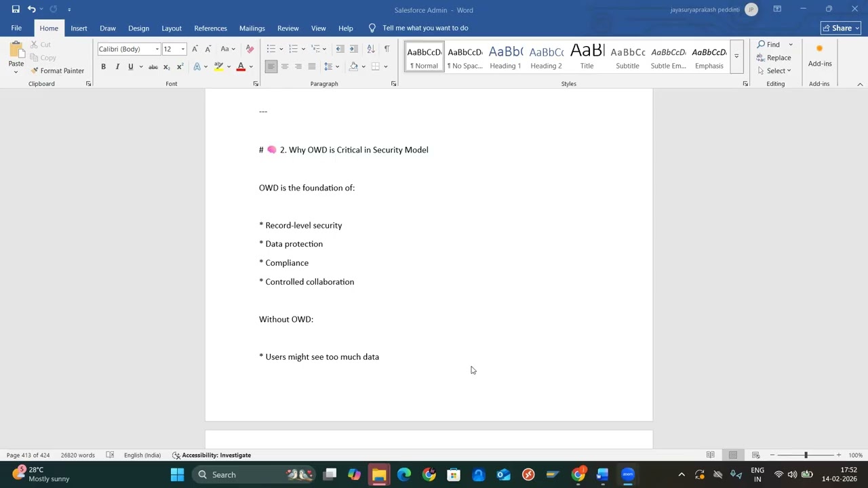Toggle Italic formatting
This screenshot has width=868, height=488.
117,66
